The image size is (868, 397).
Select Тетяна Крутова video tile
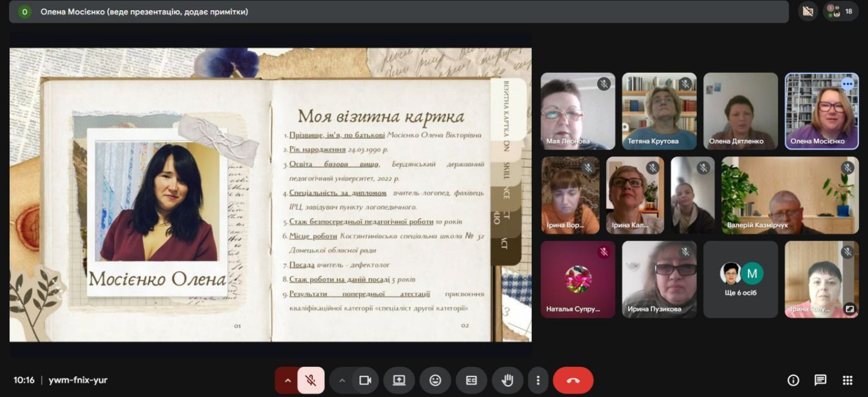659,111
